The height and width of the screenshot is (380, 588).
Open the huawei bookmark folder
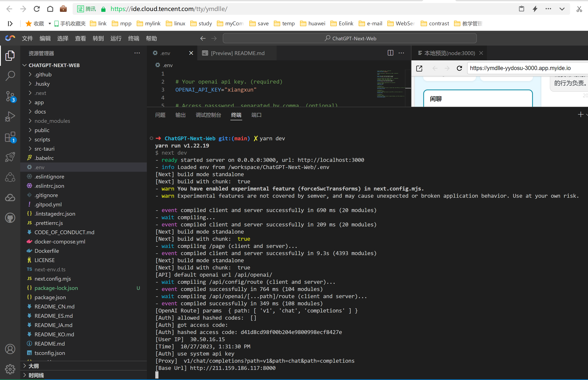(312, 23)
